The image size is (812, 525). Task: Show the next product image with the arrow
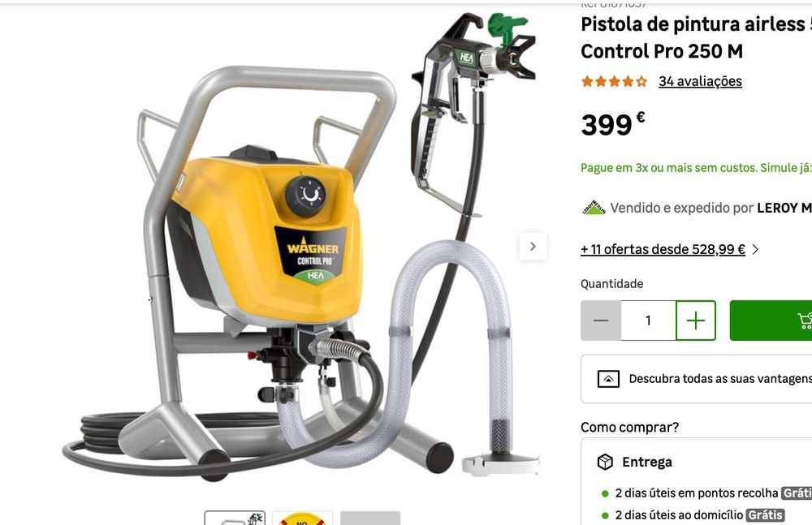click(533, 247)
